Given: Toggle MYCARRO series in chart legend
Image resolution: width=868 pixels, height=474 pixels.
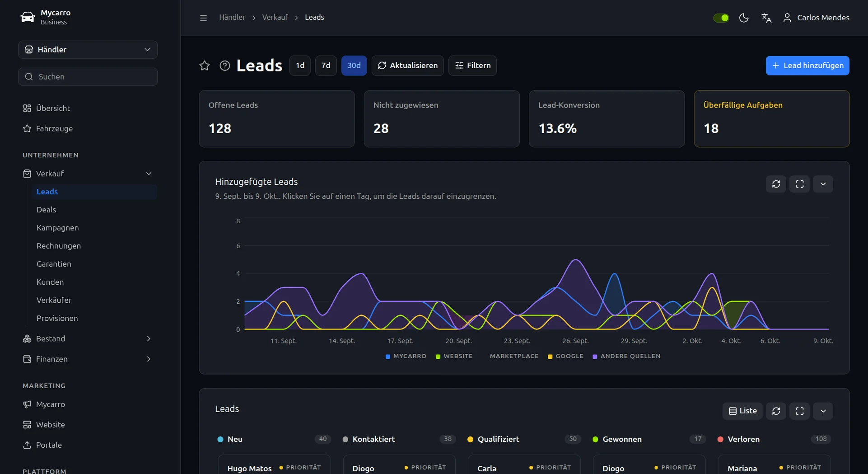Looking at the screenshot, I should click(x=406, y=357).
